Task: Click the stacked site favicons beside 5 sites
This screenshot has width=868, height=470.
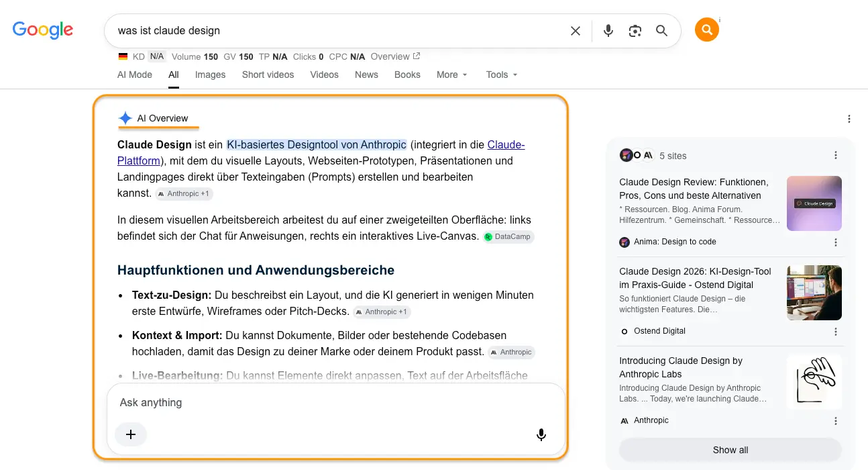Action: point(637,155)
